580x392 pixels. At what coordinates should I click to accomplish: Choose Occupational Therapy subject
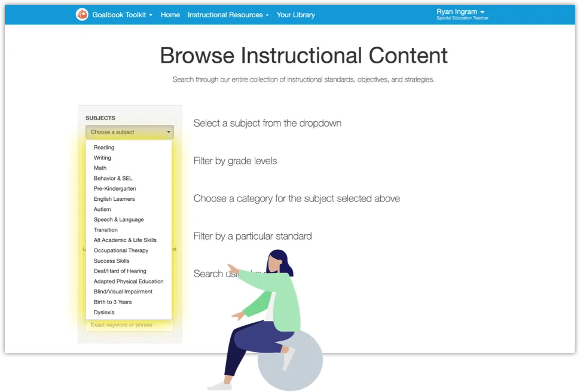point(121,250)
